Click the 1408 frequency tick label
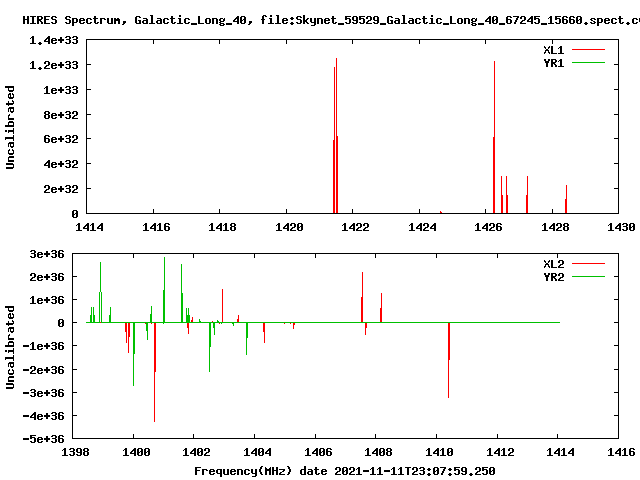 pyautogui.click(x=378, y=452)
